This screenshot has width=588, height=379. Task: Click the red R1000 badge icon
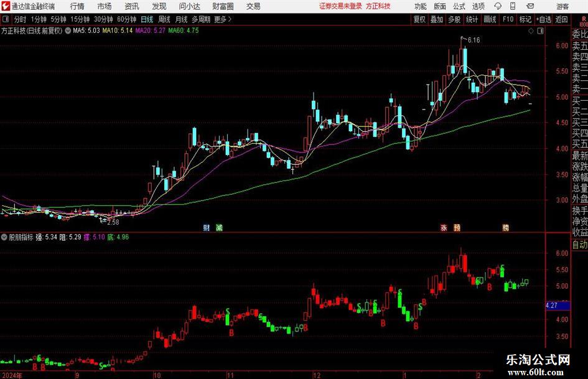click(584, 21)
